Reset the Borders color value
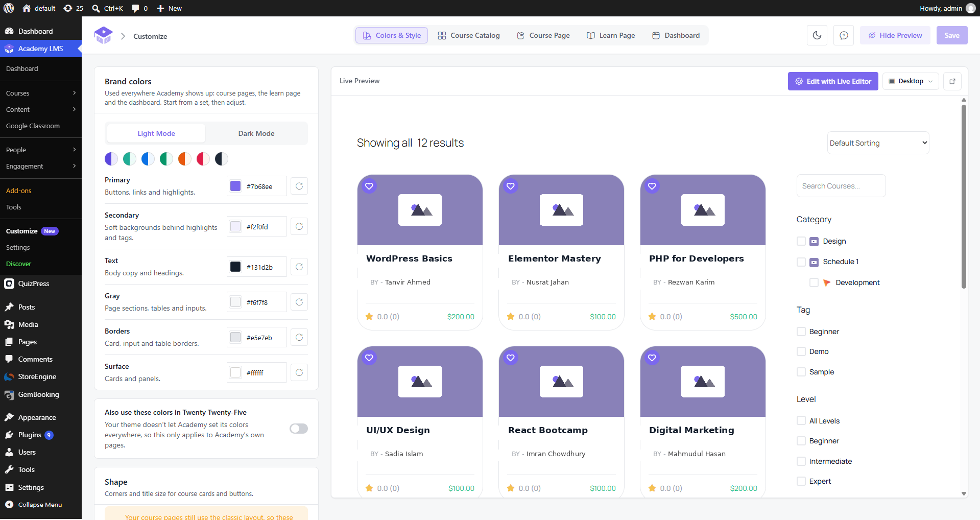Viewport: 980px width, 520px height. [299, 337]
